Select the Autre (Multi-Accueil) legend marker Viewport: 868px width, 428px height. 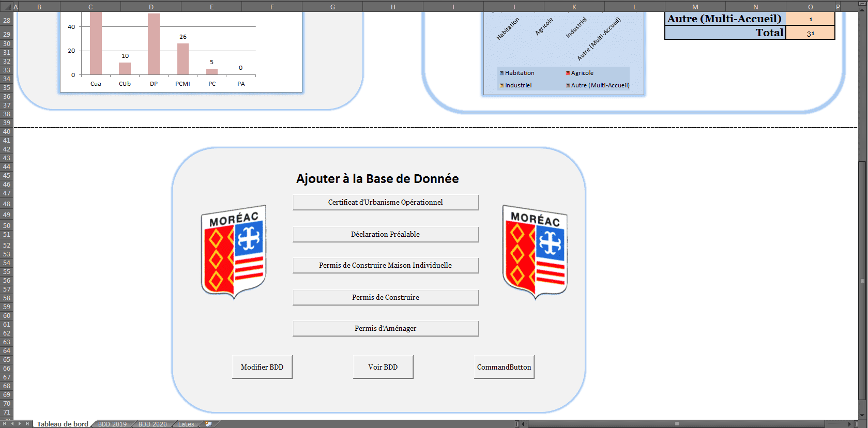[x=568, y=86]
